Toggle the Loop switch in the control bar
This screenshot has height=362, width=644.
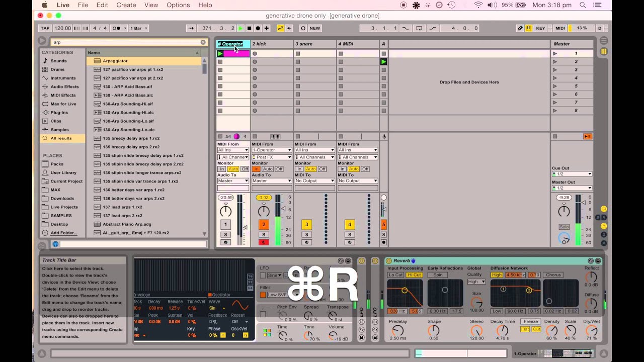[419, 28]
